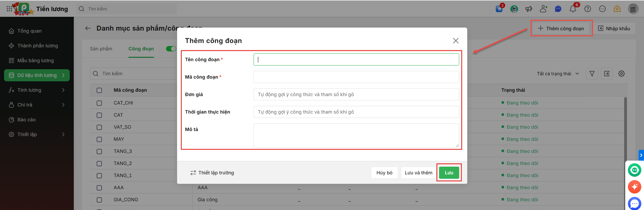Click the back arrow beside page title
Viewport: 644px width, 210px height.
(88, 28)
